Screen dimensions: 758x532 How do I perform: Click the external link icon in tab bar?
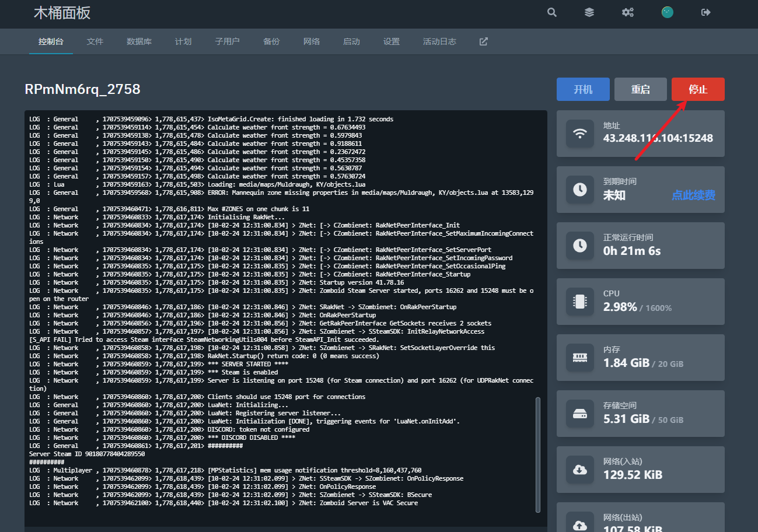(x=483, y=41)
